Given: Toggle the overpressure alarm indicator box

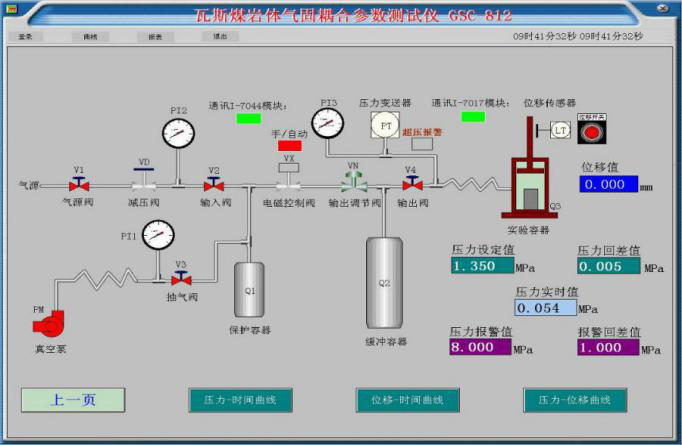Looking at the screenshot, I should pyautogui.click(x=423, y=144).
